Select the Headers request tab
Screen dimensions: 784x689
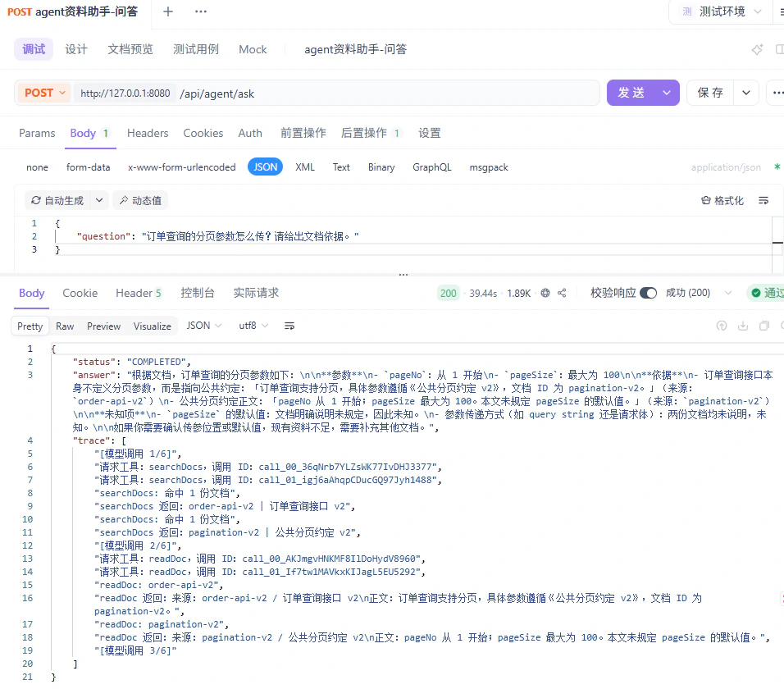point(148,133)
